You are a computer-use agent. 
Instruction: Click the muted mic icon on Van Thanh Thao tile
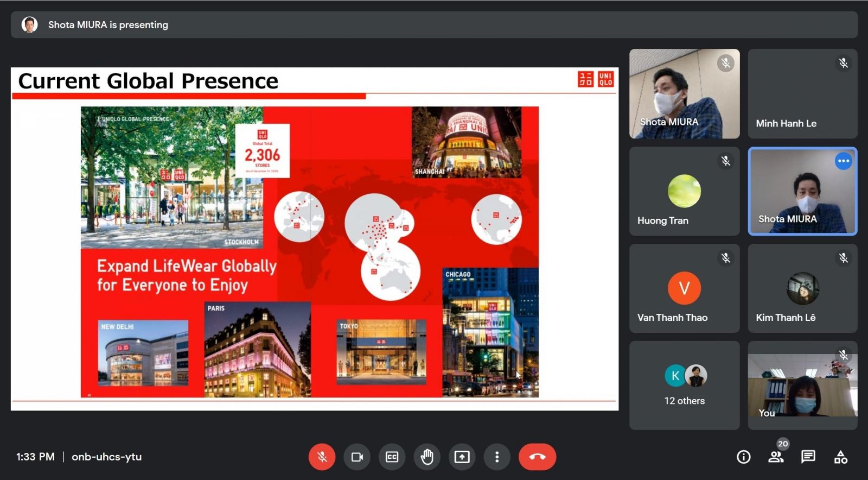725,258
